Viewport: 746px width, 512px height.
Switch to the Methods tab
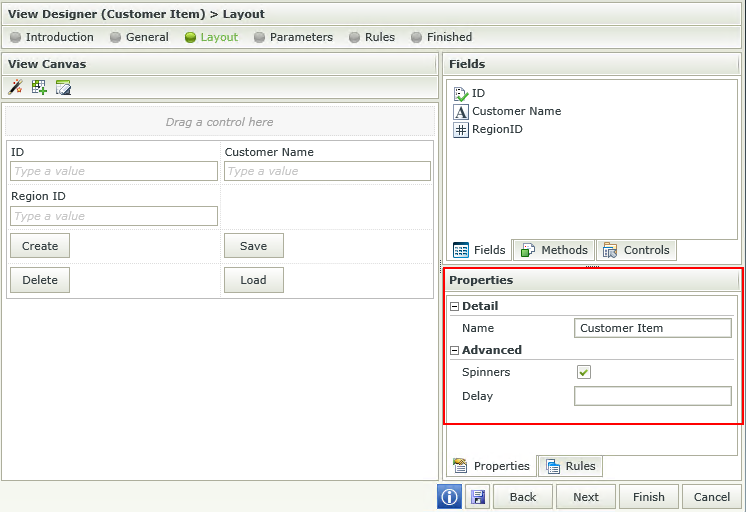pos(554,250)
